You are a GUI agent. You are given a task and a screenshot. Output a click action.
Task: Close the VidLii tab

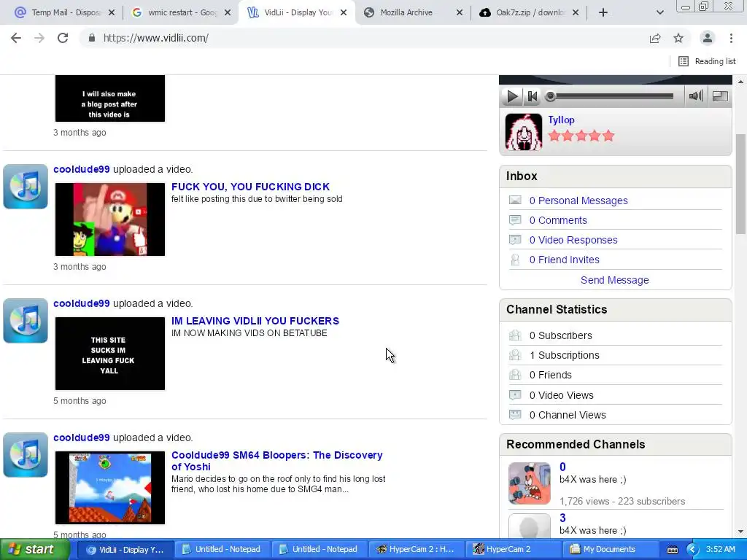[x=344, y=13]
